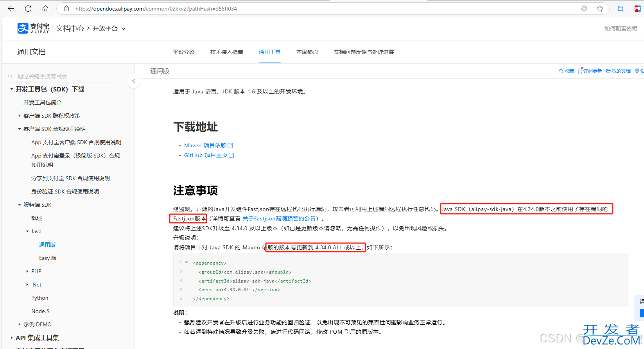Viewport: 644px width, 349px height.
Task: Click the 通用文档 heading
Action: click(x=31, y=52)
